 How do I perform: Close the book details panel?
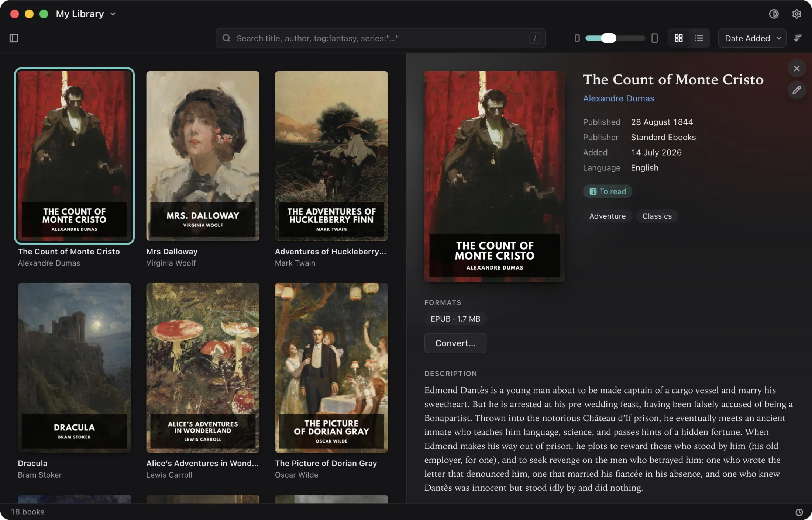coord(796,69)
